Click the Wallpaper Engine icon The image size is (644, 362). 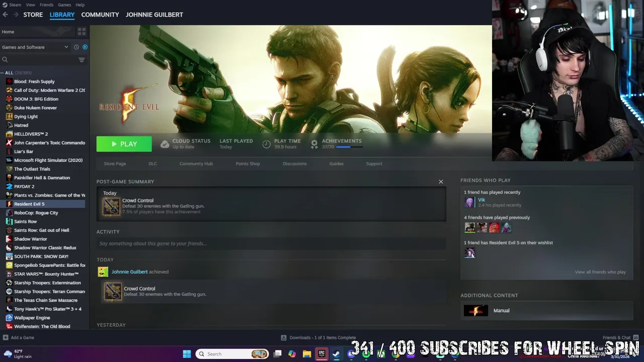(x=9, y=318)
